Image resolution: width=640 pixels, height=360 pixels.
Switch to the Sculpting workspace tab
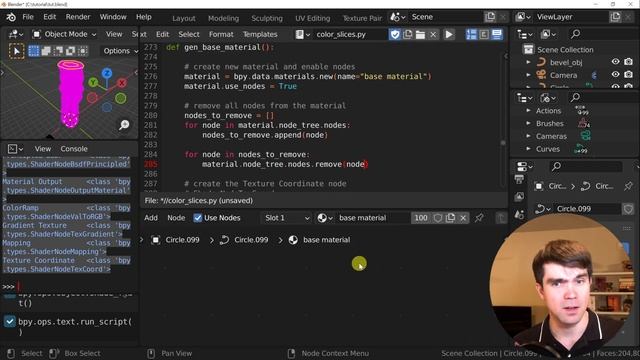point(267,18)
